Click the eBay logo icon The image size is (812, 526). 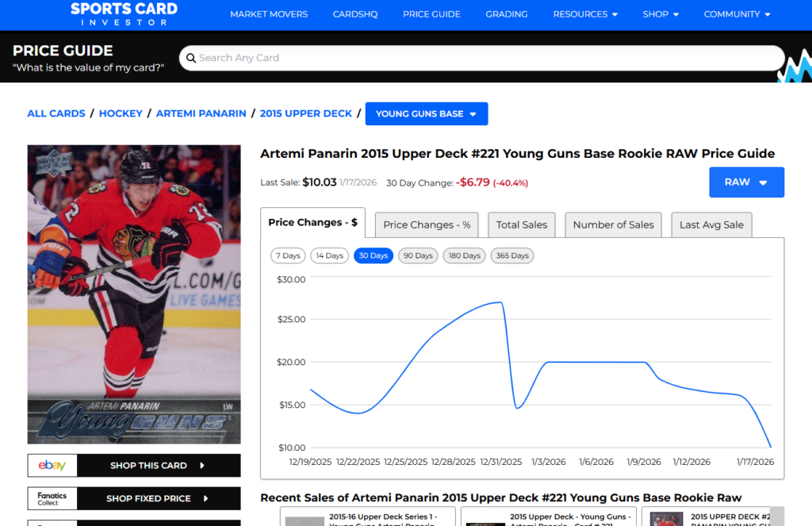click(x=52, y=466)
